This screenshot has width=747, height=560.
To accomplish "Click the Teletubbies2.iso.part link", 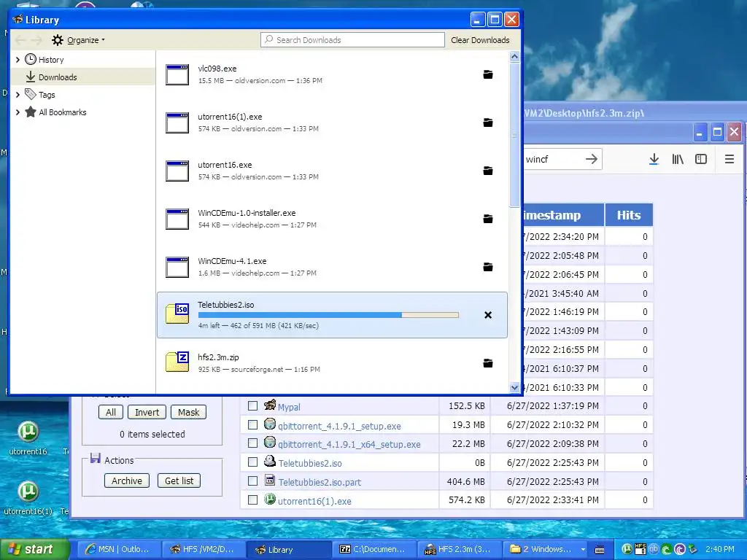I will tap(320, 483).
